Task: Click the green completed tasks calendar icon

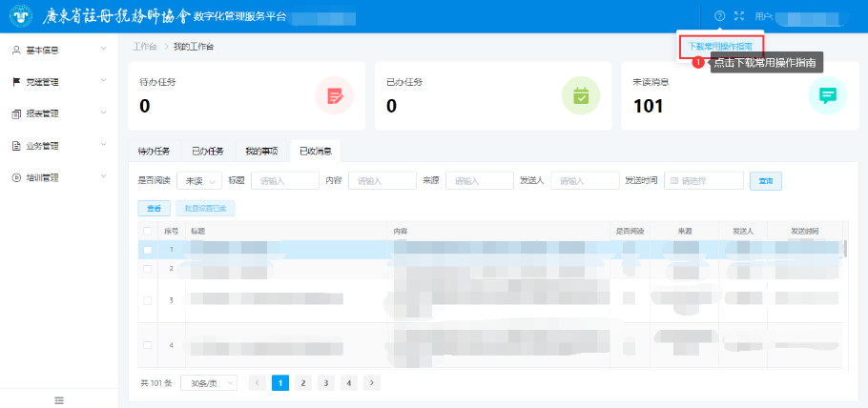Action: (x=580, y=95)
